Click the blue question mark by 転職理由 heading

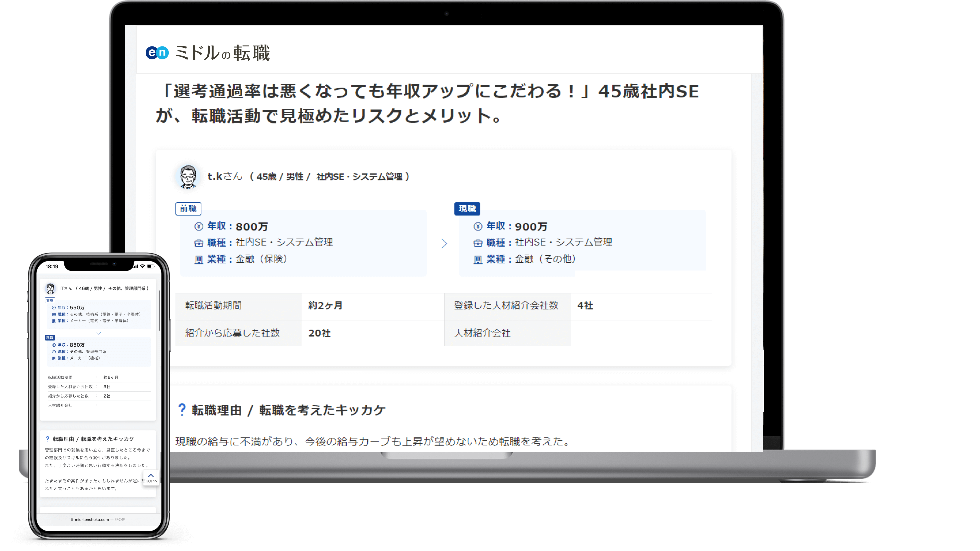click(182, 410)
